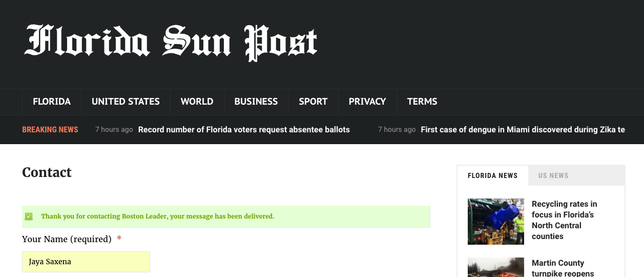Open the United States section

click(126, 102)
